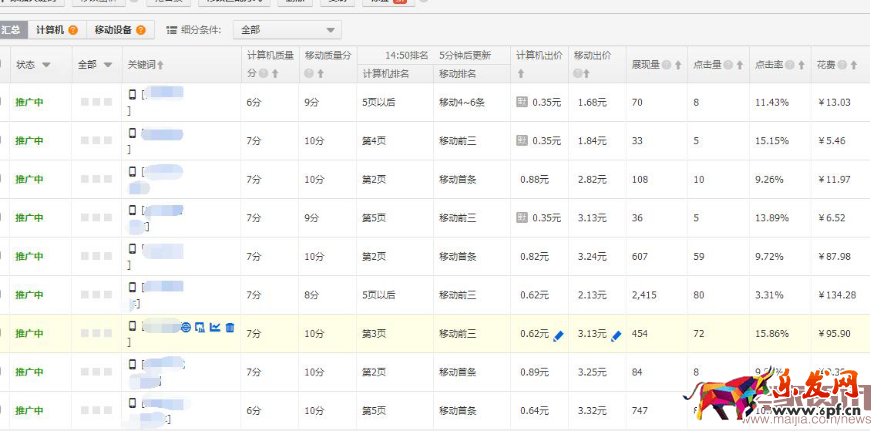Click 移动排名 column header
Screen dimensions: 871x431
click(457, 73)
